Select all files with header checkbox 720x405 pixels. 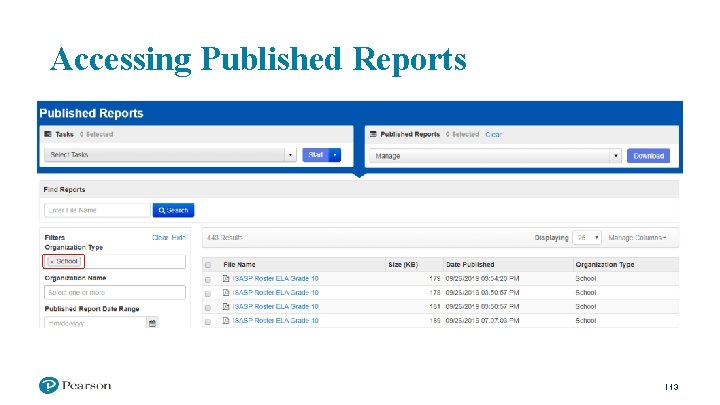click(208, 265)
